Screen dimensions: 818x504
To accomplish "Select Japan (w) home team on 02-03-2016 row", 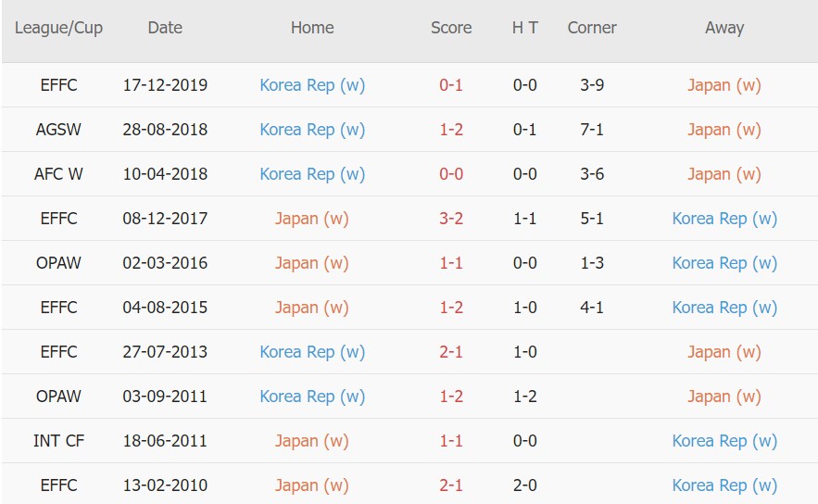I will [312, 263].
